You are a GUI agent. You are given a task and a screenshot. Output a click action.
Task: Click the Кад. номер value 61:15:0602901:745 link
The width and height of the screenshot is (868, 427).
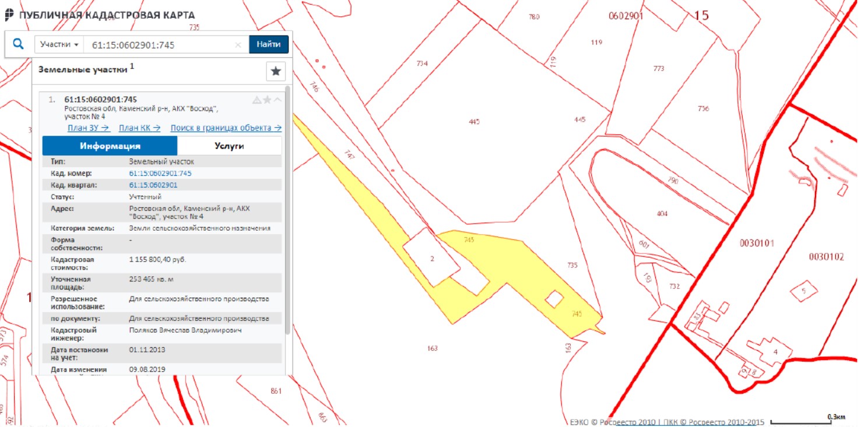[x=160, y=174]
